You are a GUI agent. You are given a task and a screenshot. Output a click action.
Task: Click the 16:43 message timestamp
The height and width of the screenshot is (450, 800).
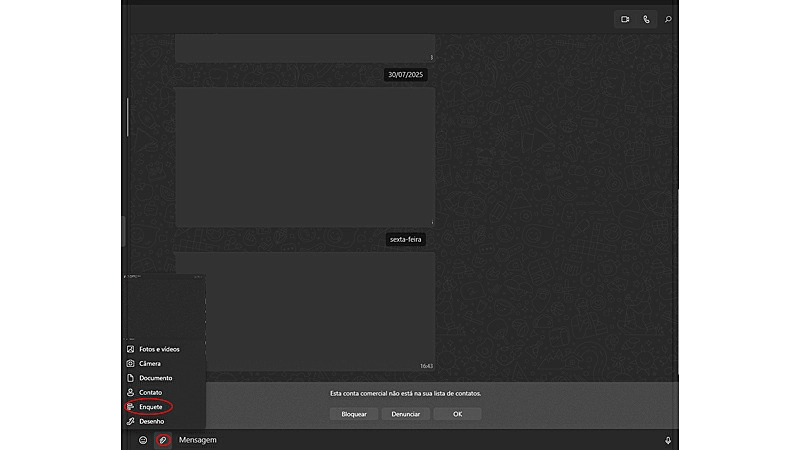click(426, 366)
